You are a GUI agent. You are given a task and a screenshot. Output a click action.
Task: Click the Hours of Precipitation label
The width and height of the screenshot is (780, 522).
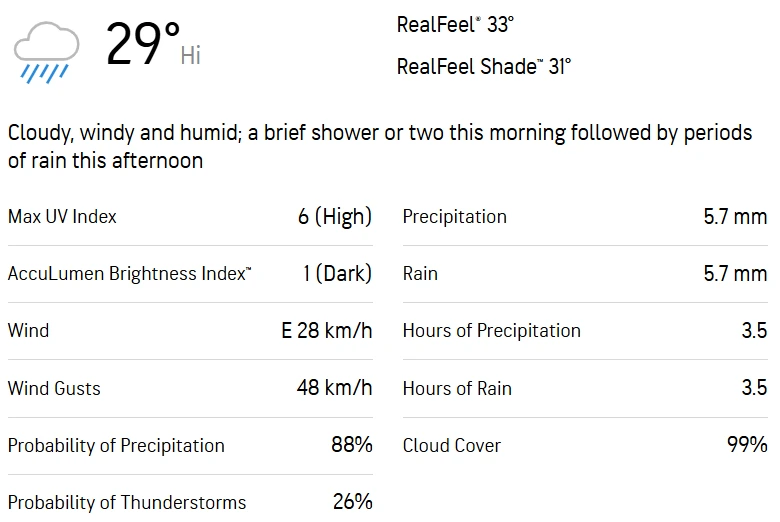[491, 331]
